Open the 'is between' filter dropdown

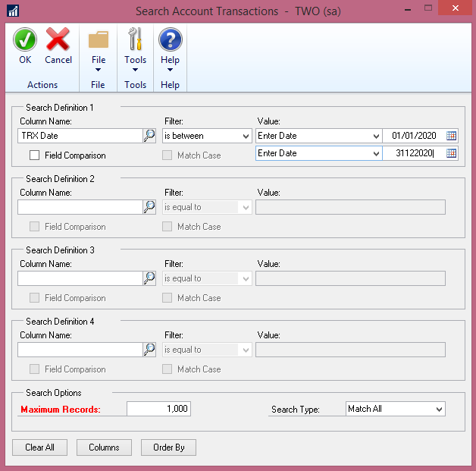click(207, 136)
